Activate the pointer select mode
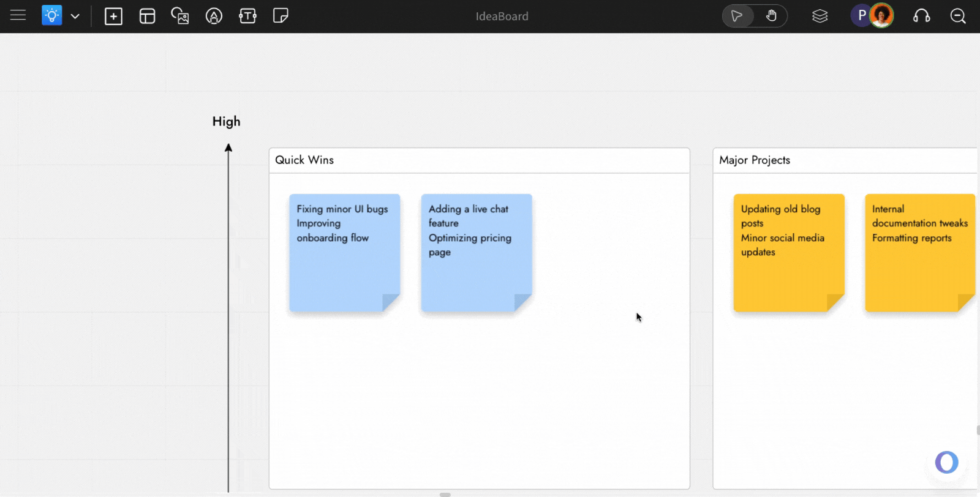This screenshot has width=980, height=497. (737, 16)
